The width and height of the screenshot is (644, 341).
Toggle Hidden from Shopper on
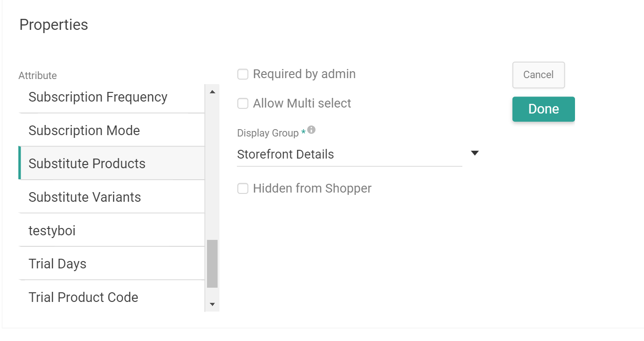242,188
